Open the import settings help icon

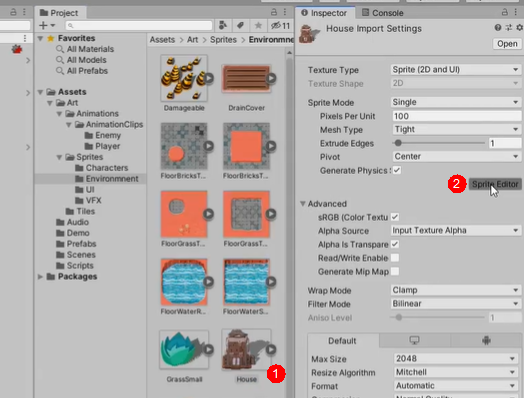coord(498,28)
